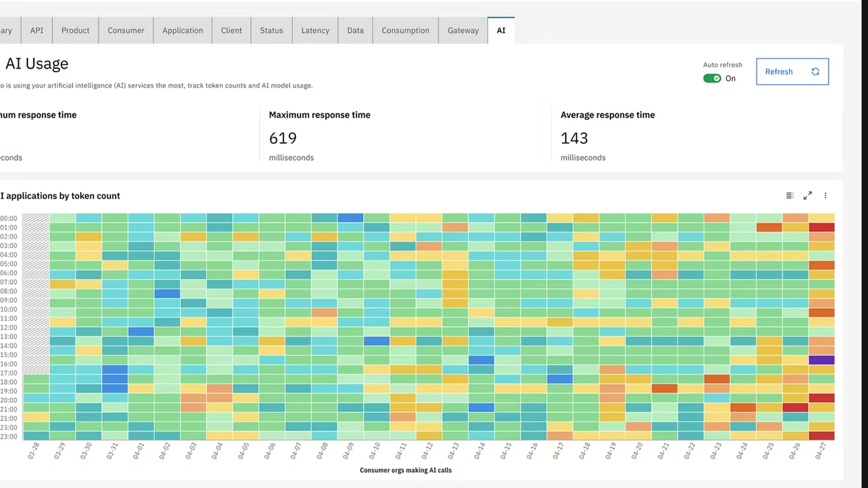Screen dimensions: 868x488
Task: Open the Product tab
Action: tap(75, 30)
